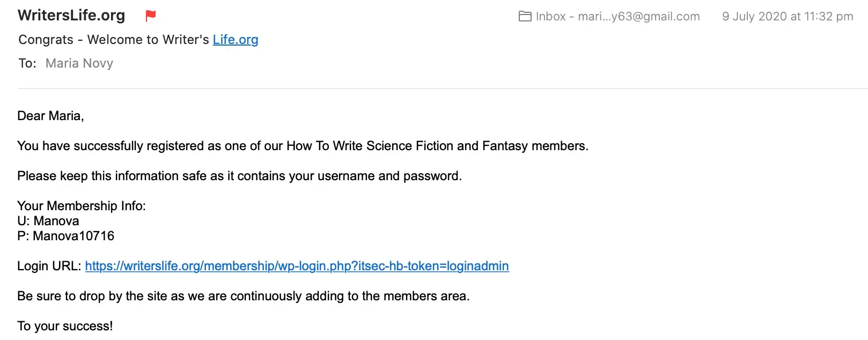
Task: Click the "Please keep this information safe" line
Action: [x=239, y=176]
